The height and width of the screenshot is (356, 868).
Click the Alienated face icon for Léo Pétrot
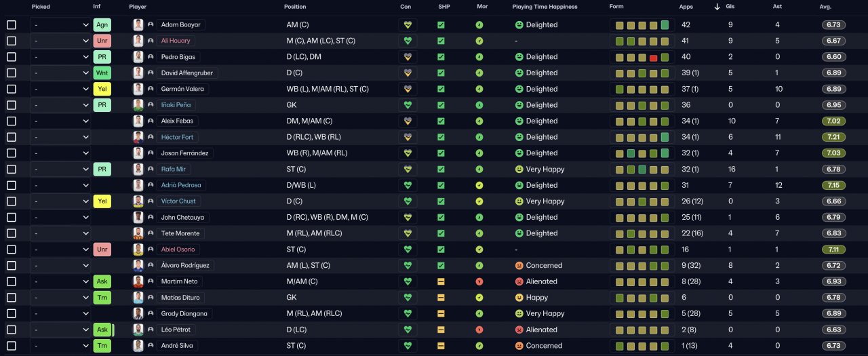[519, 330]
